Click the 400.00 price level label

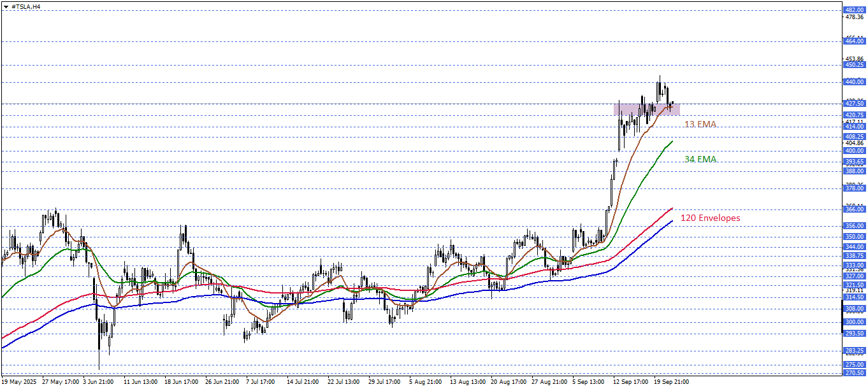coord(853,151)
